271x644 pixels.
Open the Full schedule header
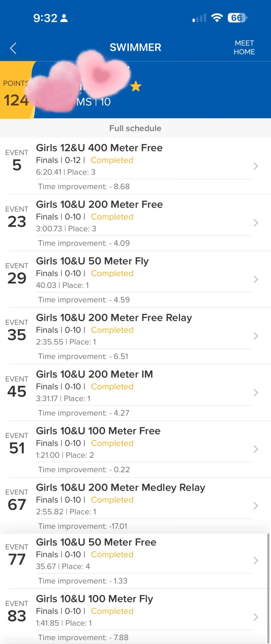pos(135,128)
